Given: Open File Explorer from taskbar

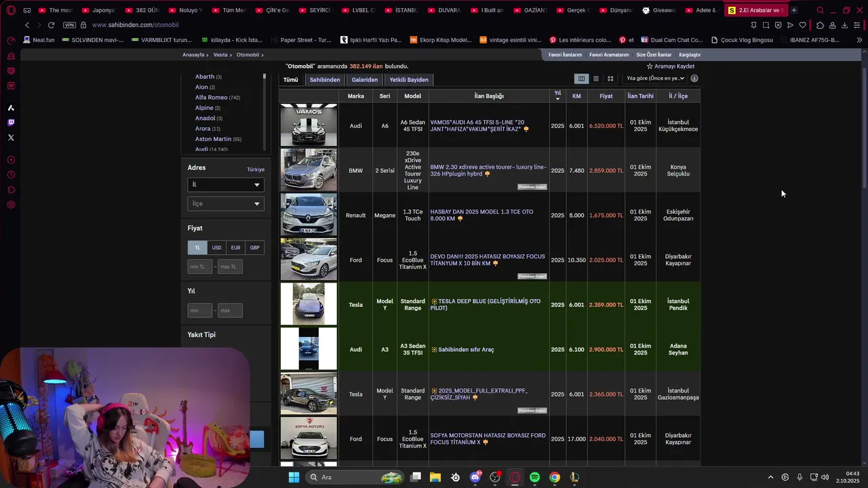Looking at the screenshot, I should pos(435,477).
